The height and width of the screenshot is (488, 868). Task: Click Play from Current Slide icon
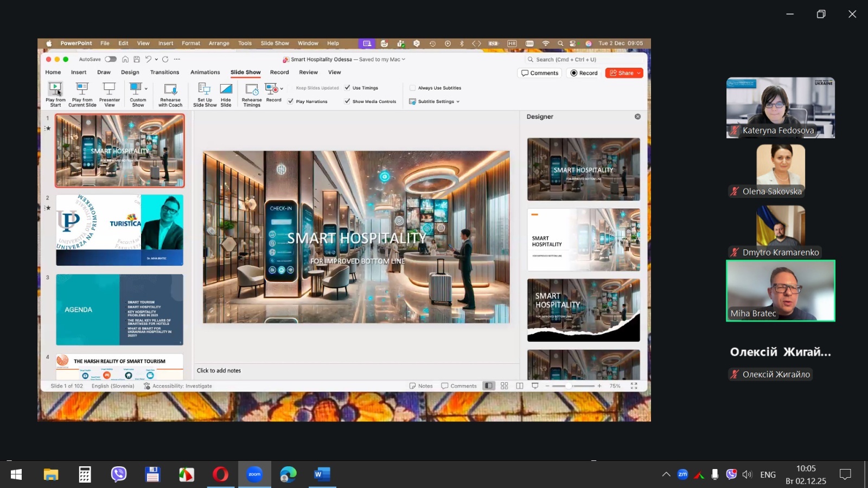(82, 89)
